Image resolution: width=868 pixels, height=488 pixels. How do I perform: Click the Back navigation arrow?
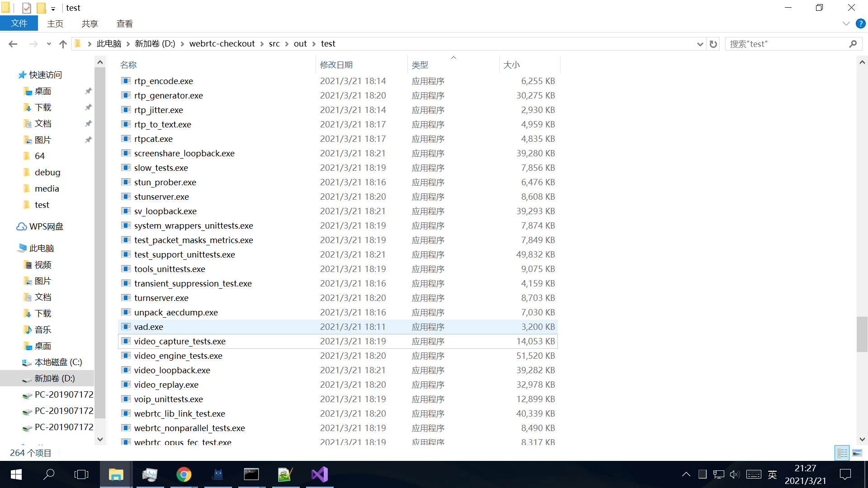[x=13, y=44]
